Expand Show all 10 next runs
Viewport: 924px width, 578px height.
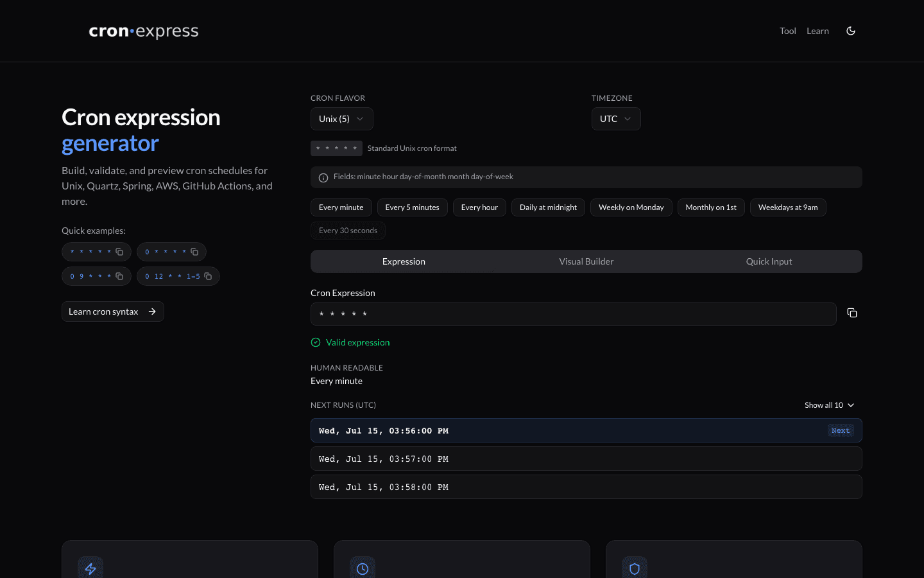coord(830,405)
